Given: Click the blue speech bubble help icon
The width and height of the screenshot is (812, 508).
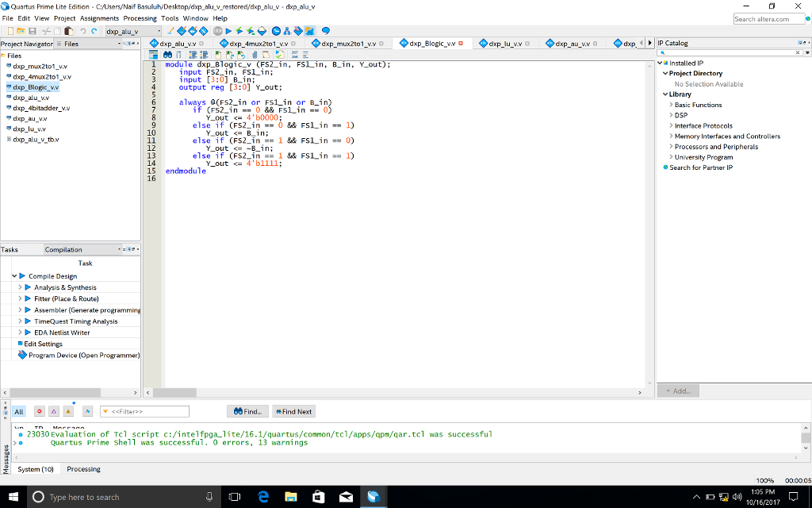Looking at the screenshot, I should [x=325, y=31].
